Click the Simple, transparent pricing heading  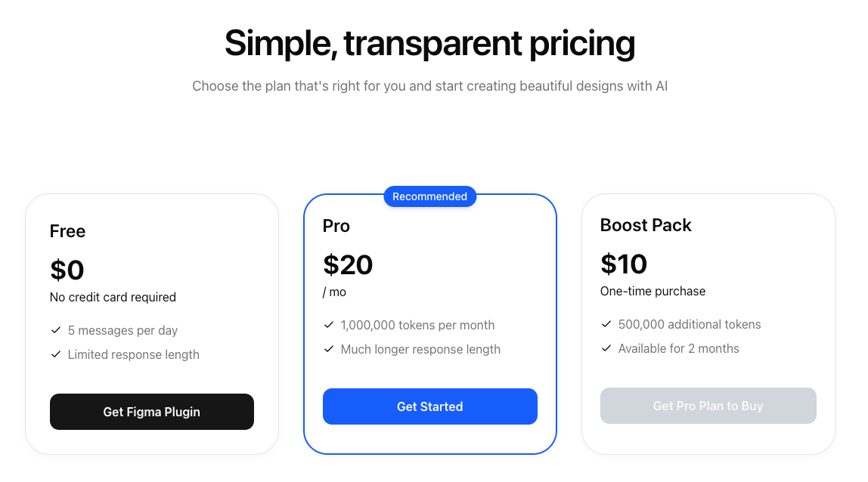[x=429, y=43]
